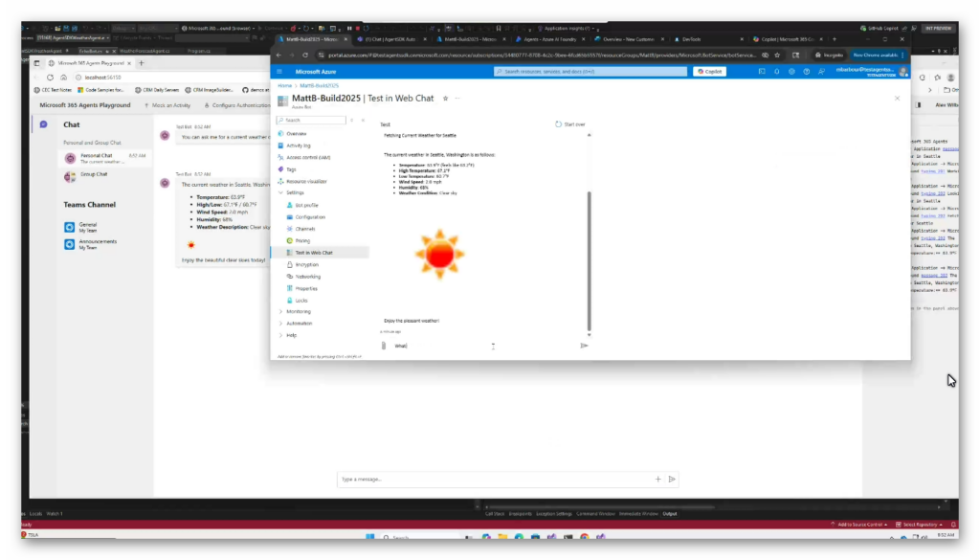Open Pricing settings page
The height and width of the screenshot is (560, 980).
tap(302, 240)
